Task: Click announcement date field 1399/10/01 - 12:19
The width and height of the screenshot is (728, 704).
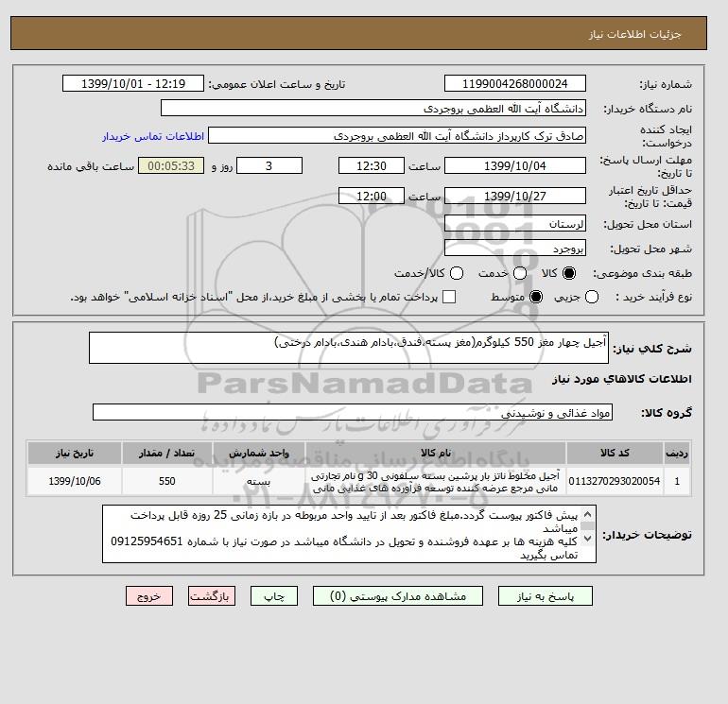Action: click(x=133, y=83)
